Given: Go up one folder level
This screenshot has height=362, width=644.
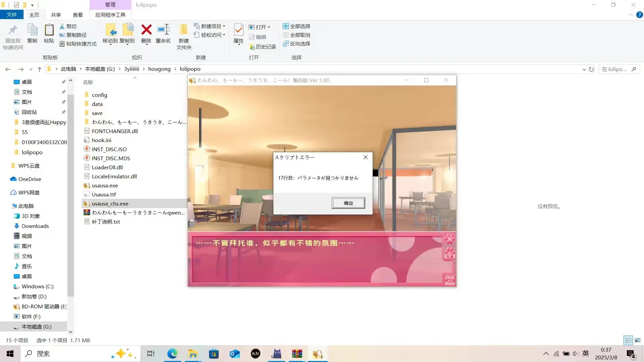Looking at the screenshot, I should [x=40, y=69].
